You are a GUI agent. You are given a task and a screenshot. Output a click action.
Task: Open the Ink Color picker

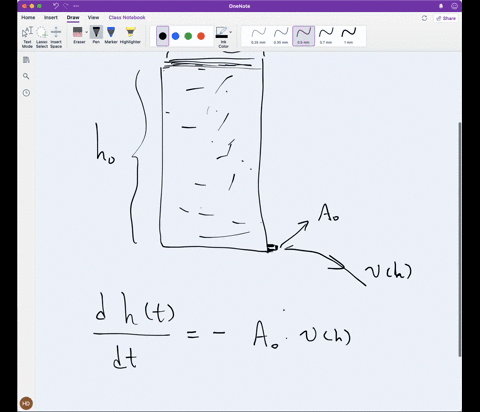(222, 37)
